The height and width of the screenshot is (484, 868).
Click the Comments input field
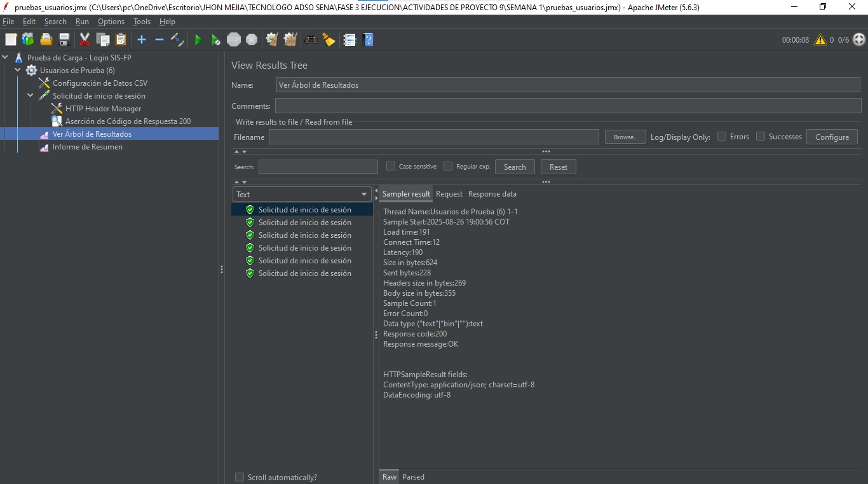(x=568, y=106)
